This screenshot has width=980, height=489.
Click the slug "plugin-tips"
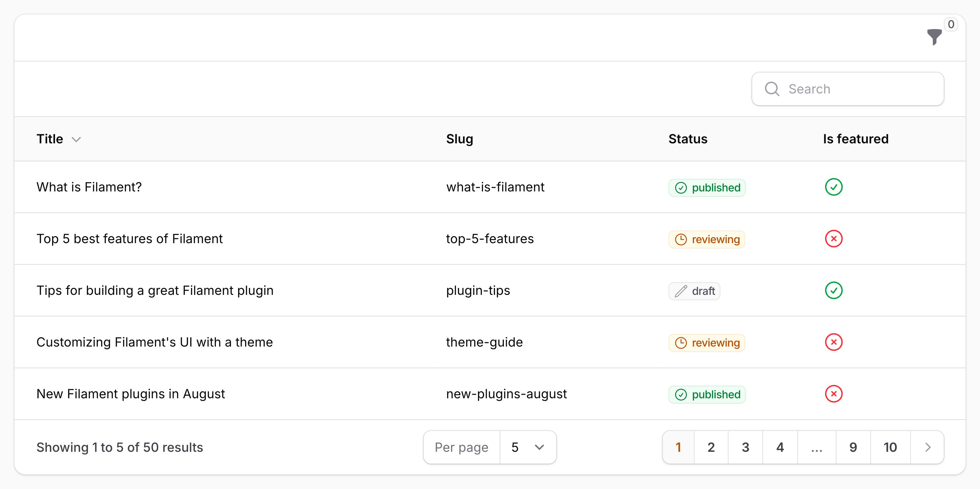point(478,291)
